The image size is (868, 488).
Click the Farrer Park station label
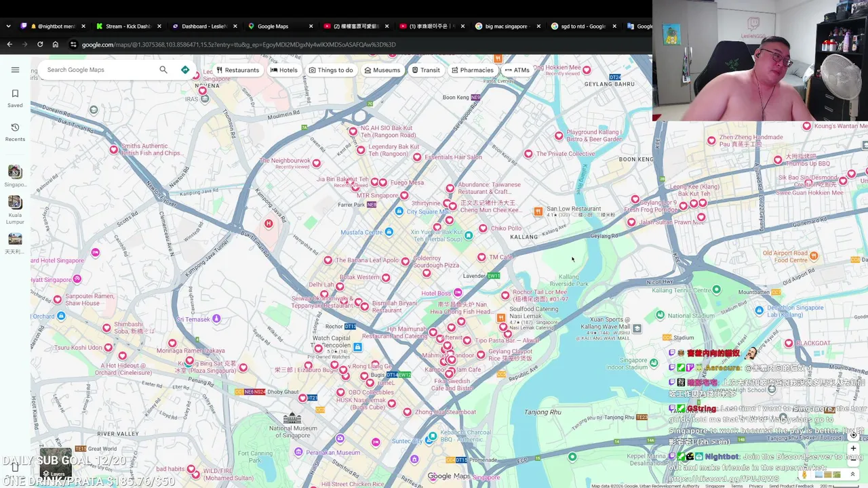351,205
